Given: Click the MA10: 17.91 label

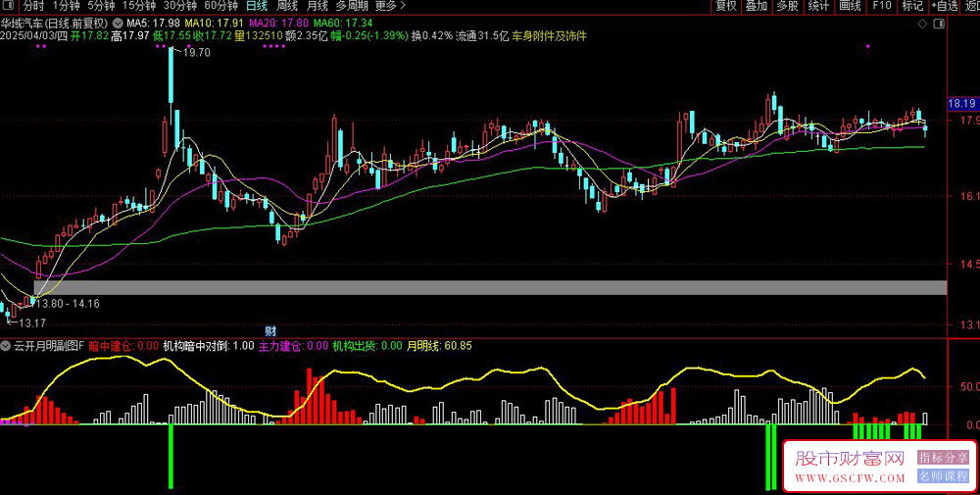Looking at the screenshot, I should point(214,24).
